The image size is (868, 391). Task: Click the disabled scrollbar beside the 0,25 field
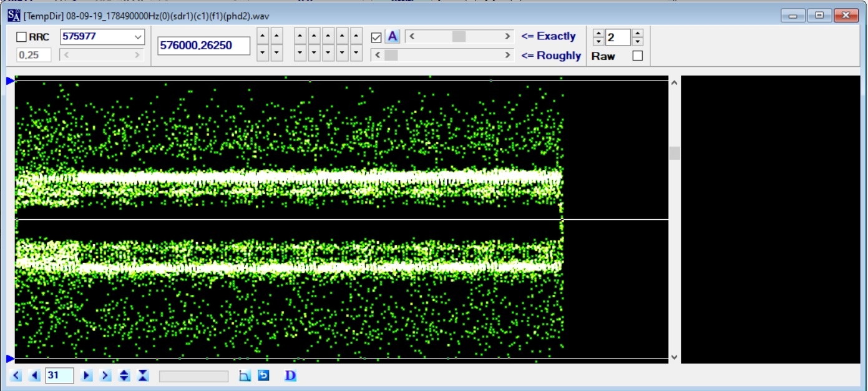pyautogui.click(x=102, y=55)
